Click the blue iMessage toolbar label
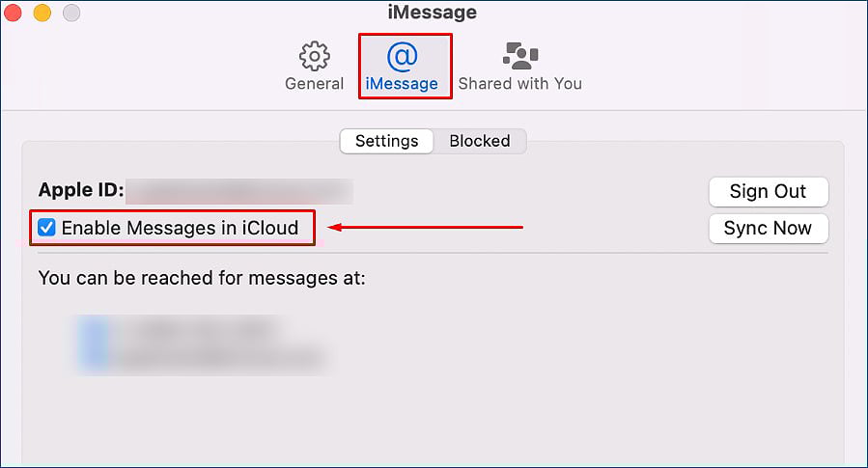The height and width of the screenshot is (468, 868). 402,84
